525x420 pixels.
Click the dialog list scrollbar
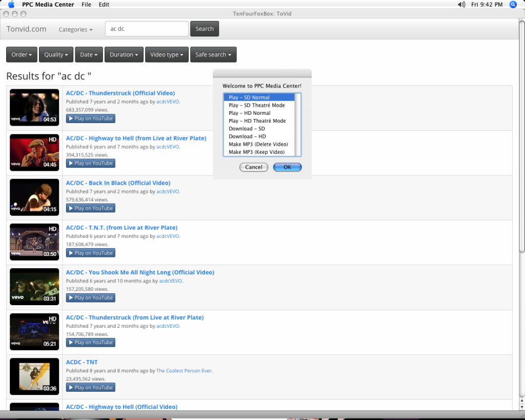[x=298, y=125]
